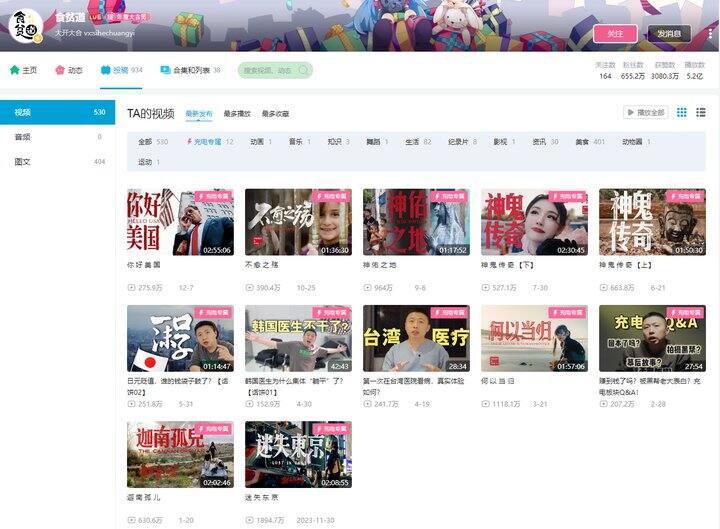Click the 播放数 5.2亿 plays stat
Viewport: 720px width, 529px height.
[x=695, y=71]
